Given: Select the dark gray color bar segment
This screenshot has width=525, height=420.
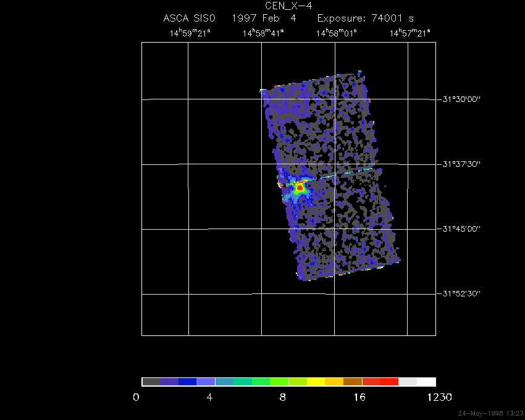Looking at the screenshot, I should pos(151,382).
